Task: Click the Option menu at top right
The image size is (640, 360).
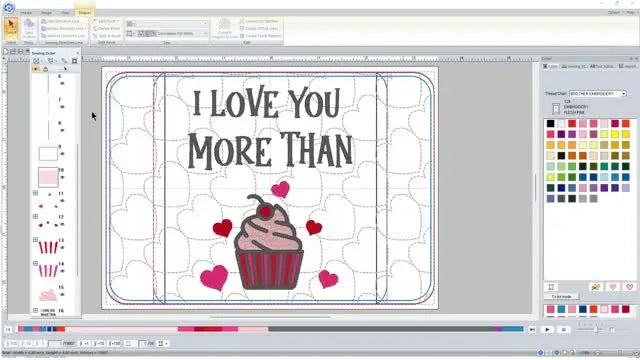Action: pos(614,13)
